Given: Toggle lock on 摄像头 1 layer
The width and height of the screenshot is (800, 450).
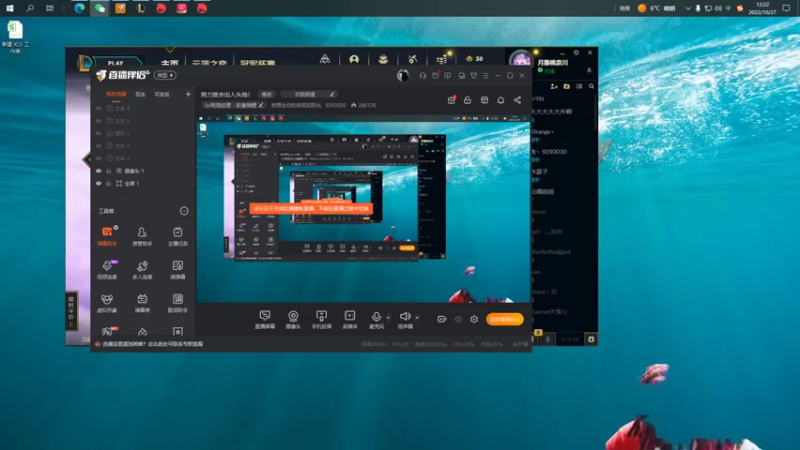Looking at the screenshot, I should pyautogui.click(x=109, y=171).
